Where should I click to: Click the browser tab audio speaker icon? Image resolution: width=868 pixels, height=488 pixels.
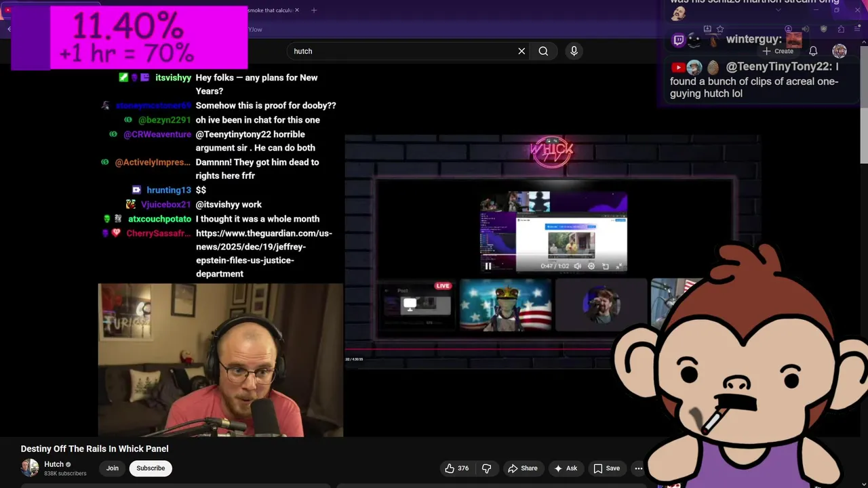point(806,29)
